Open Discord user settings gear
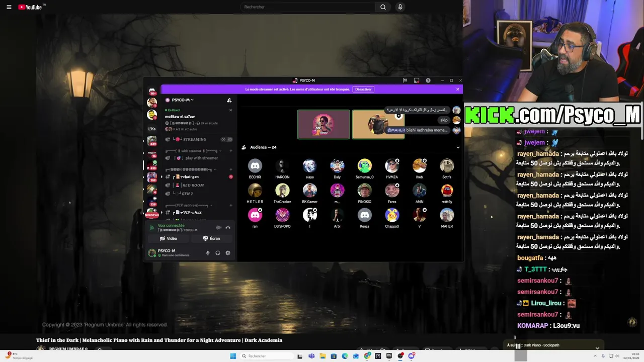This screenshot has height=362, width=644. click(228, 253)
